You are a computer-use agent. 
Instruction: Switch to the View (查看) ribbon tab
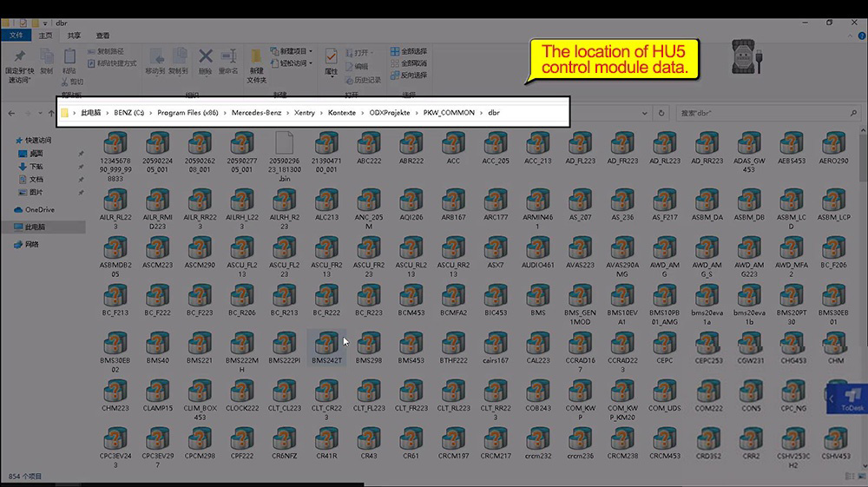102,36
